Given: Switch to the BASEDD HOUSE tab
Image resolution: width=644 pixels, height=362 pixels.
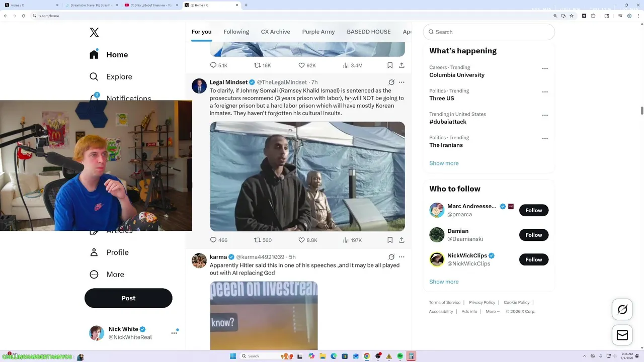Looking at the screenshot, I should point(368,32).
